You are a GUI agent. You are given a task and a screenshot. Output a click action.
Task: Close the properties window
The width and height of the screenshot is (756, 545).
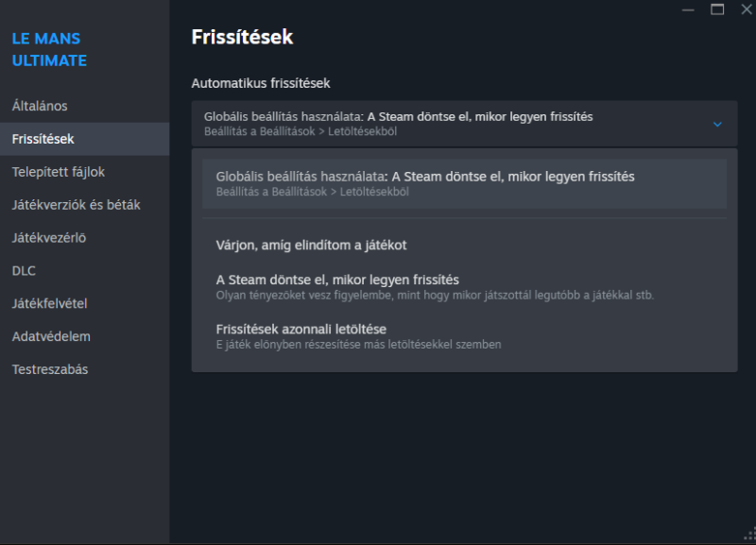747,9
